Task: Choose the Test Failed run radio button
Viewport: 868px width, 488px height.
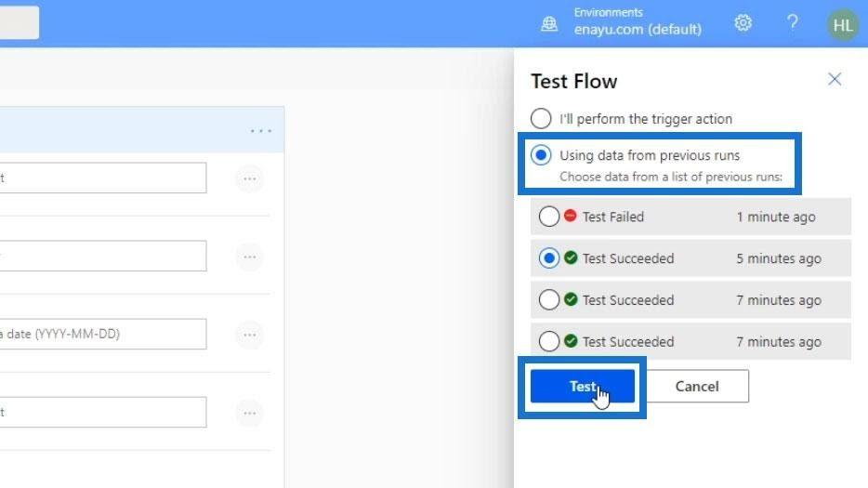Action: click(548, 217)
